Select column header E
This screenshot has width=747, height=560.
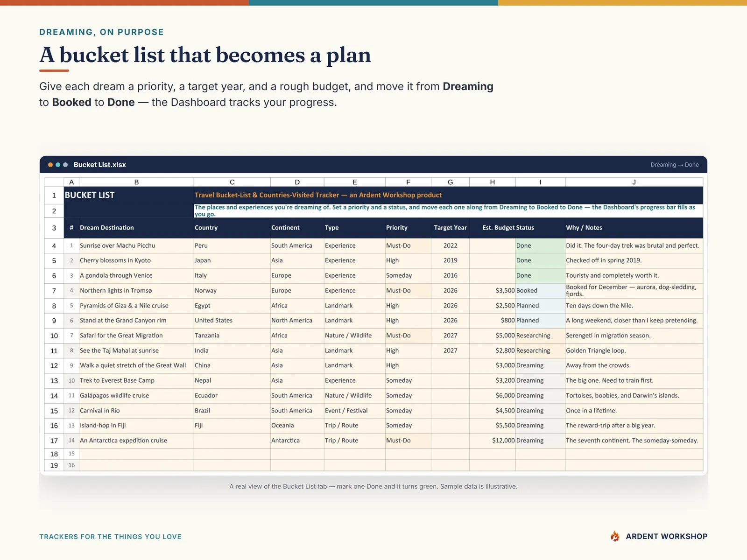tap(355, 182)
